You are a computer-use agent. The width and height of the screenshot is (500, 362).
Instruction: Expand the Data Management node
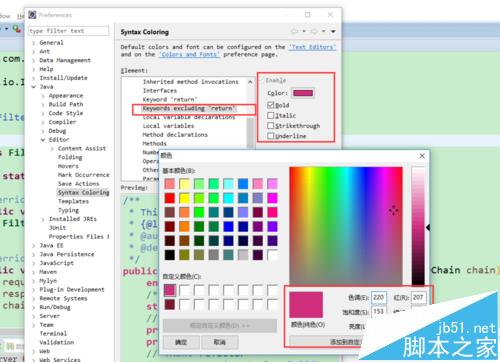(x=34, y=60)
